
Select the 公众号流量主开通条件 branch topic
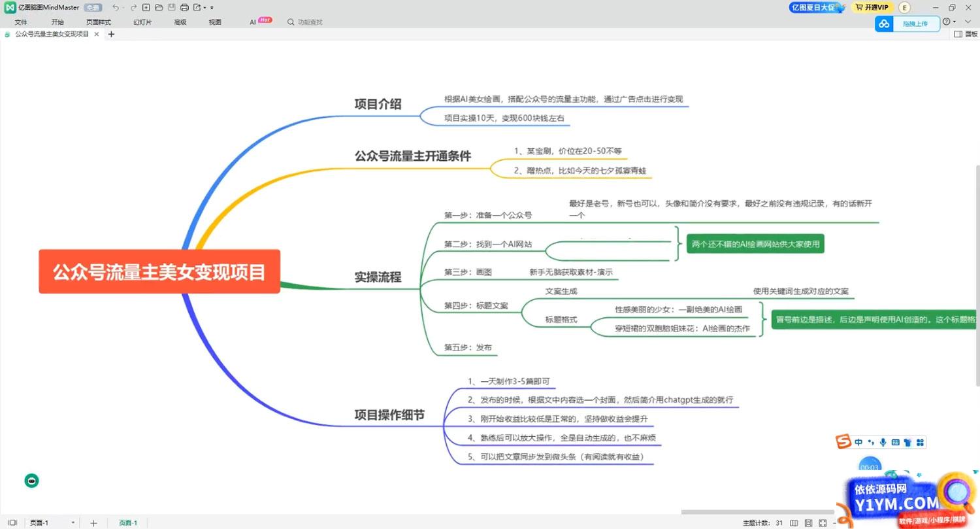412,156
